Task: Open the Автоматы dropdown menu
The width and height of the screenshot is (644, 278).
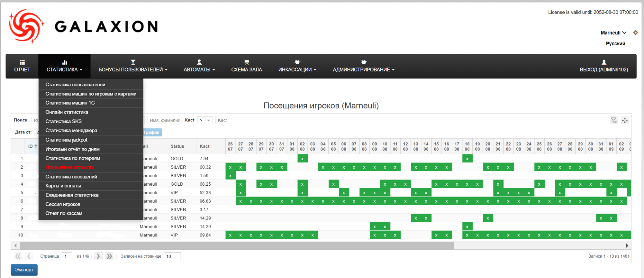Action: coord(199,66)
